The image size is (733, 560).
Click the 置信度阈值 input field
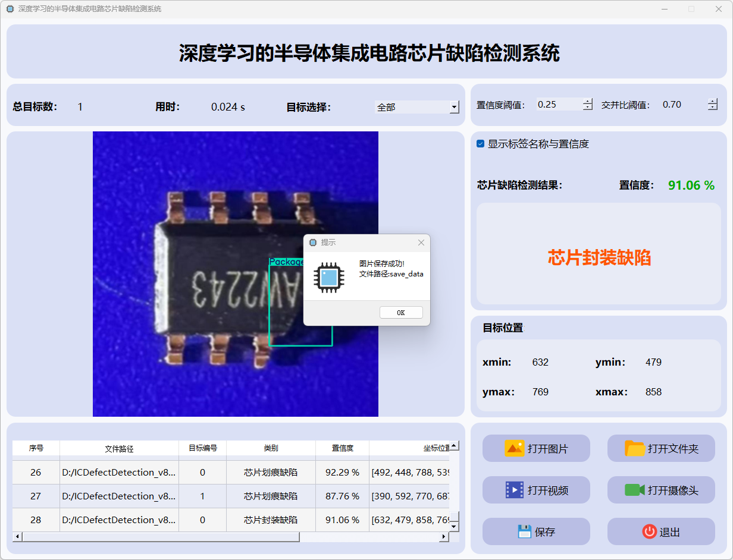558,105
